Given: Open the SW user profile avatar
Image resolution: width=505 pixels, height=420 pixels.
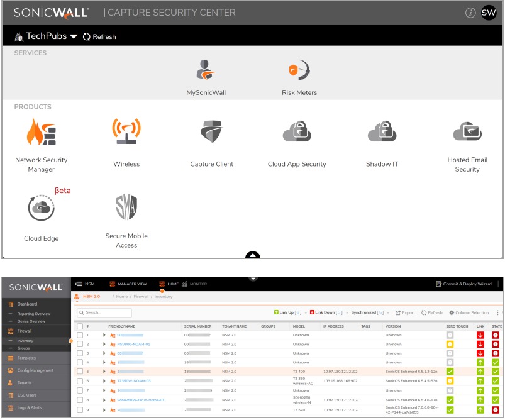Looking at the screenshot, I should [x=489, y=13].
